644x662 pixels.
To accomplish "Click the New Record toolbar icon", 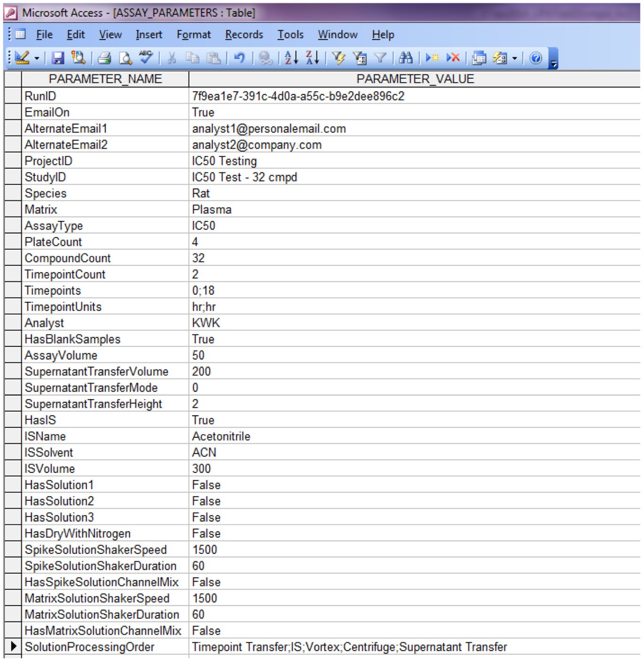I will pos(432,58).
